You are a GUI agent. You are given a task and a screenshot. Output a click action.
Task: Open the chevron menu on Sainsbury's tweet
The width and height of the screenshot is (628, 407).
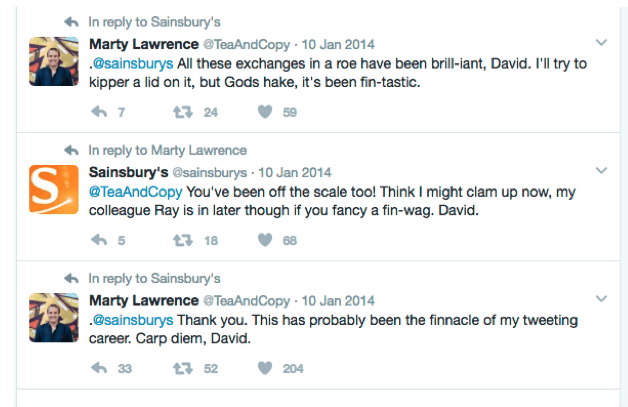point(601,171)
